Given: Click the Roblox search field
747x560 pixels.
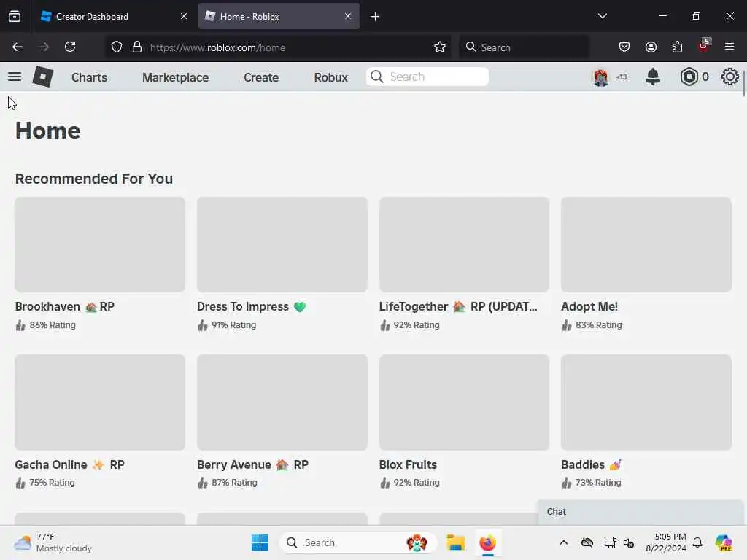Looking at the screenshot, I should click(427, 77).
